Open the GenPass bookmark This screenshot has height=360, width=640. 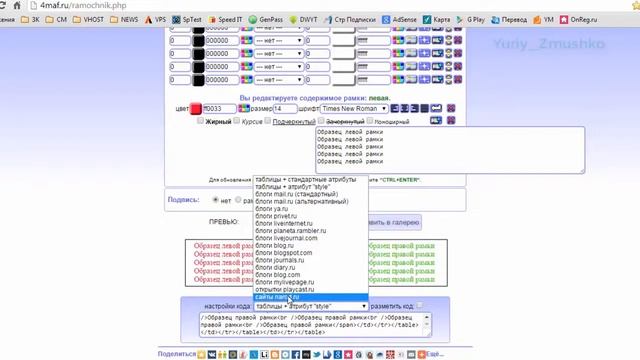266,20
